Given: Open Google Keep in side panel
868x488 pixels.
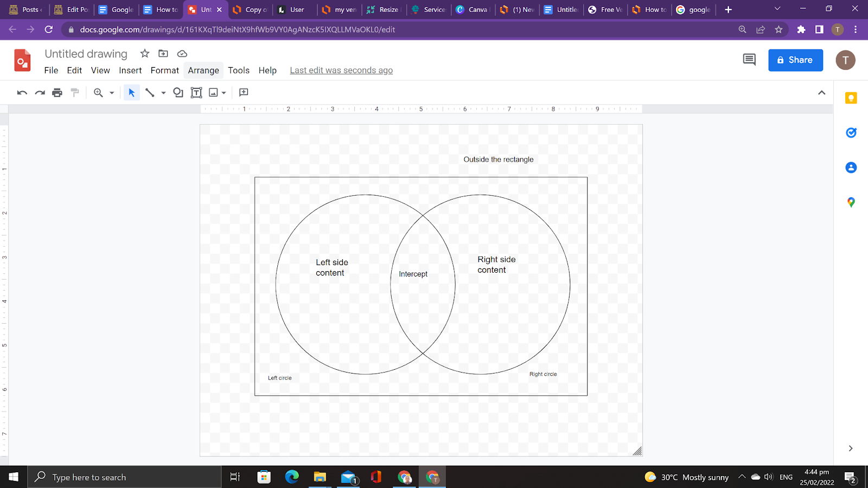Looking at the screenshot, I should tap(851, 98).
